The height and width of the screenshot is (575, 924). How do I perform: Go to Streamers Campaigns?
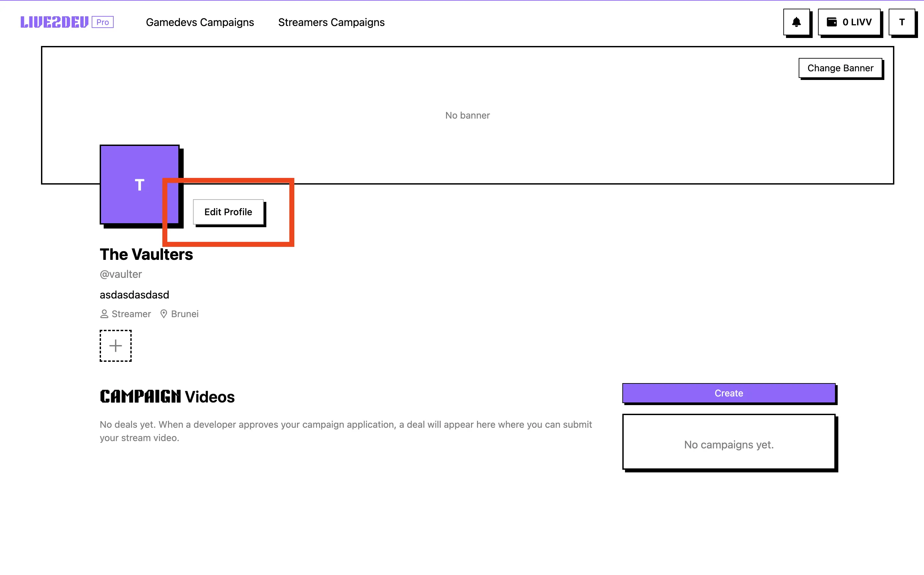click(331, 22)
